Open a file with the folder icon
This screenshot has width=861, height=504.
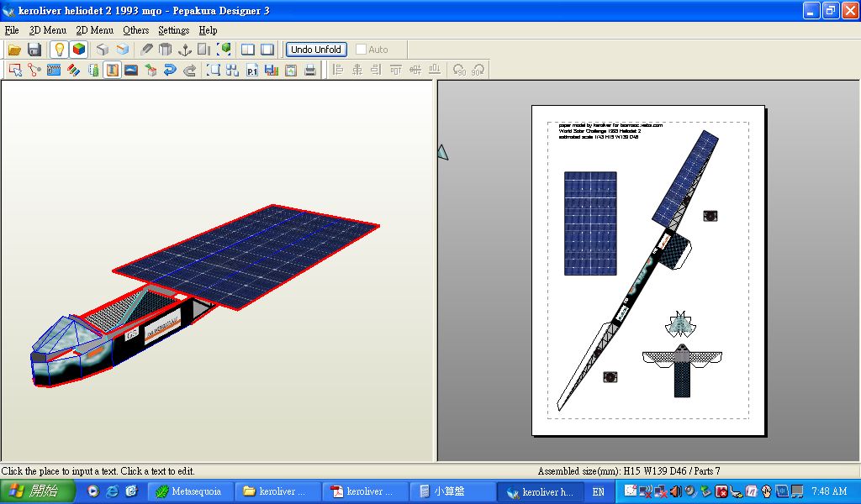pyautogui.click(x=14, y=50)
